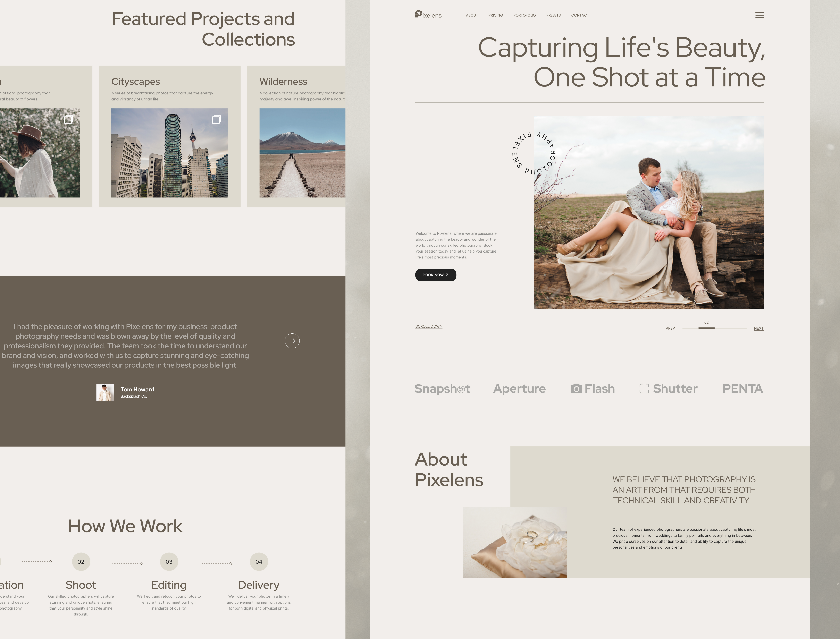Click Tom Howard's avatar photo
The height and width of the screenshot is (639, 840).
pyautogui.click(x=105, y=392)
